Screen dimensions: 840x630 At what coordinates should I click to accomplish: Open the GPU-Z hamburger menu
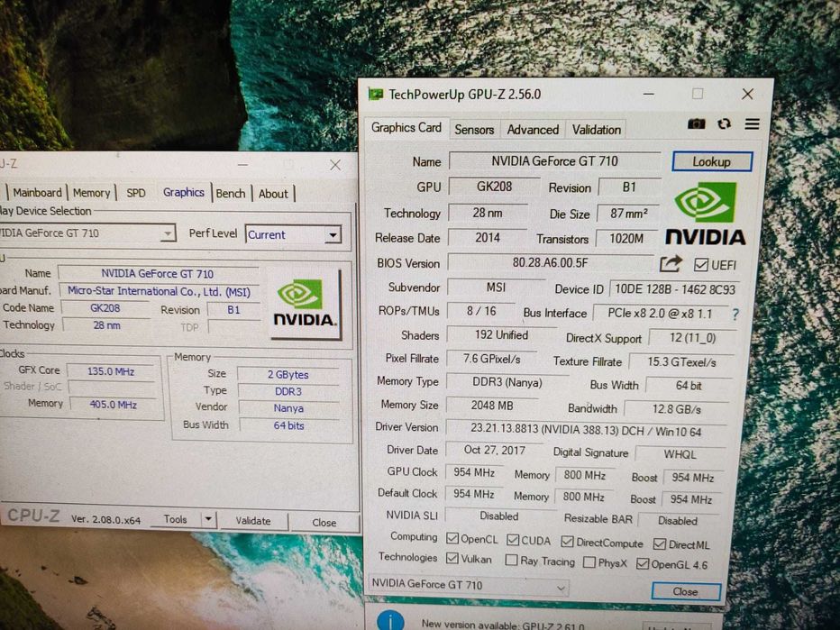click(753, 124)
